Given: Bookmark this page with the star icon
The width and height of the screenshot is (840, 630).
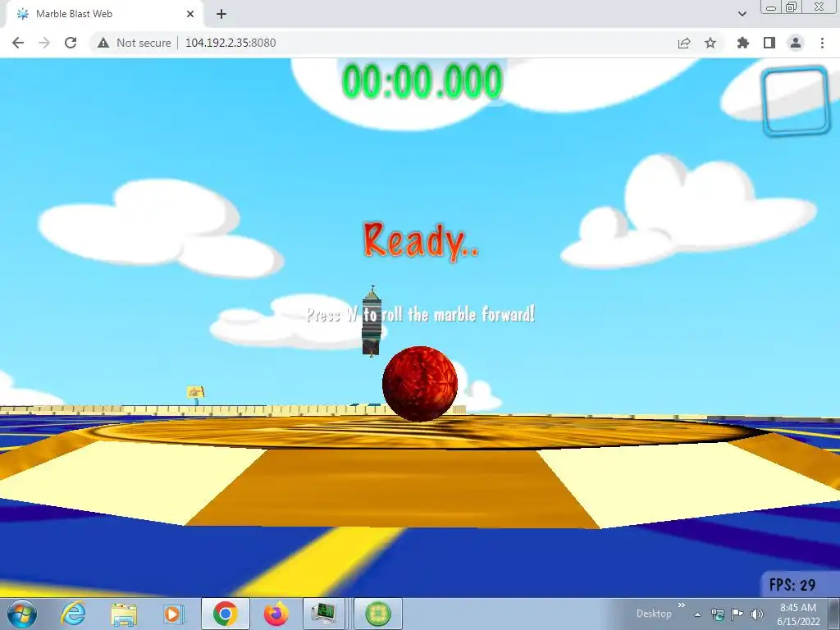Looking at the screenshot, I should 710,43.
